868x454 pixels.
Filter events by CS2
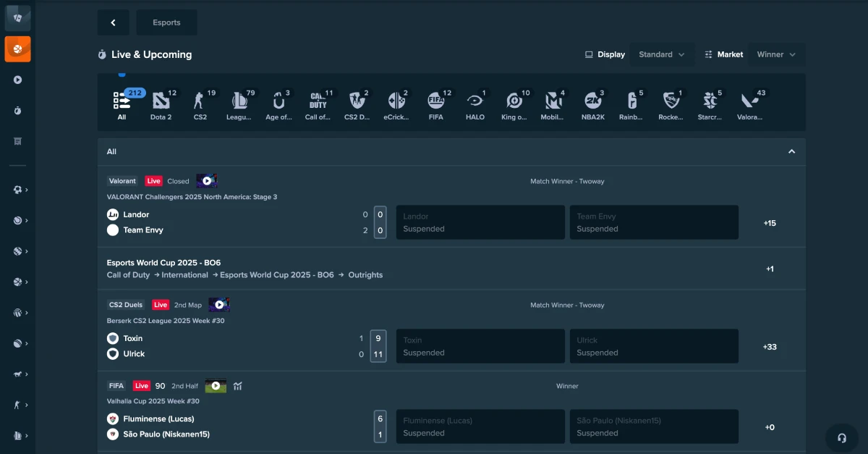[200, 105]
